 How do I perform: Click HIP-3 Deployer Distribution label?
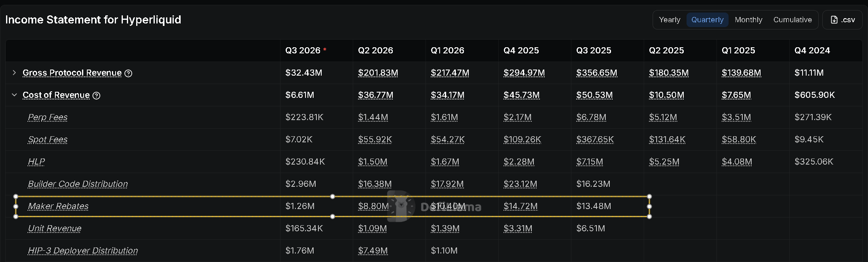[x=83, y=251]
